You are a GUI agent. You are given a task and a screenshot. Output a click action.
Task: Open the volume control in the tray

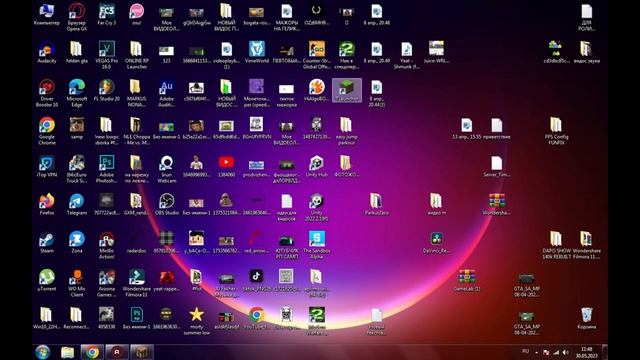coord(566,352)
